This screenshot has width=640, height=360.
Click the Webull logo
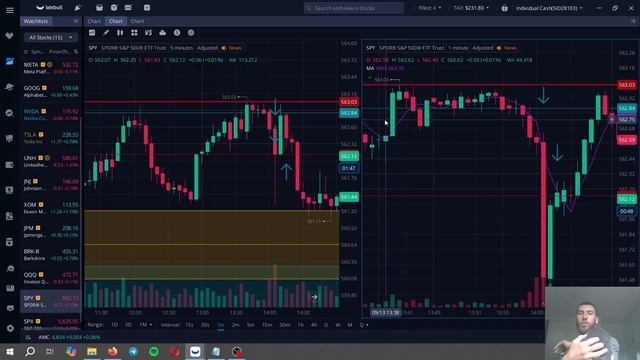click(x=49, y=7)
